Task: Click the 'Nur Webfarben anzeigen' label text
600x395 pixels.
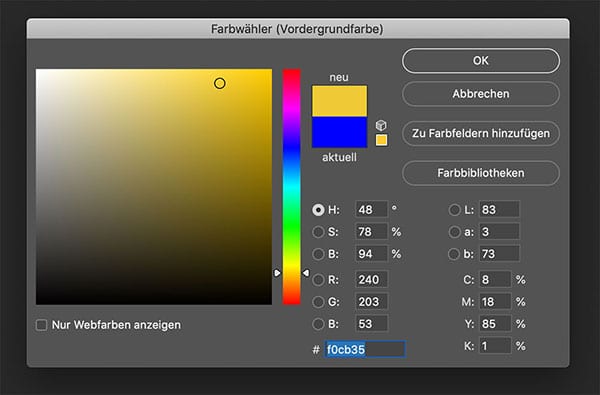Action: pos(116,325)
